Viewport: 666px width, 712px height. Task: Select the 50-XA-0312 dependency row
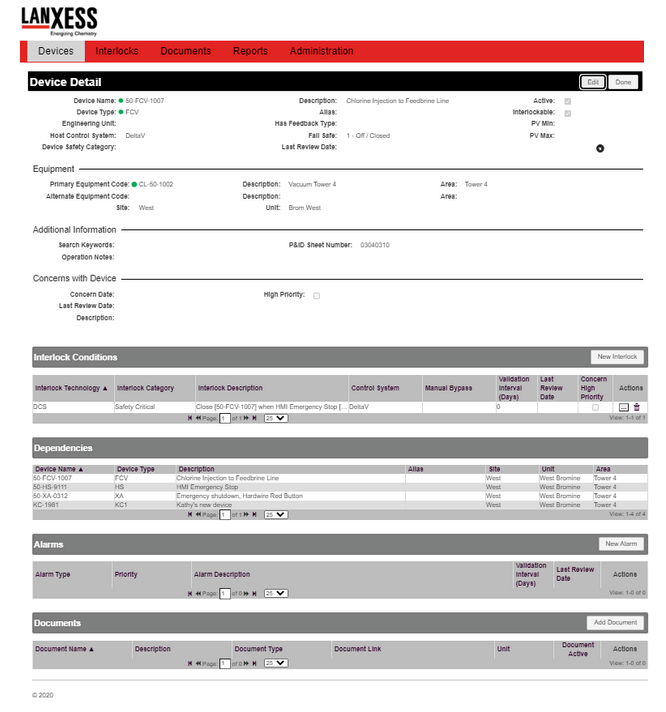pos(340,496)
